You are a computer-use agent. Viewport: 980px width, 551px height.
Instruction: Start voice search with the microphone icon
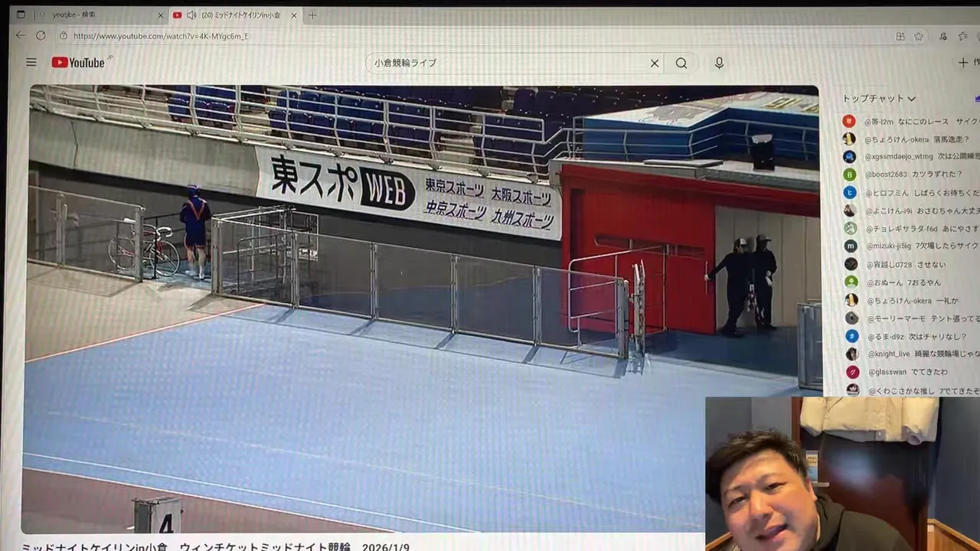tap(719, 63)
